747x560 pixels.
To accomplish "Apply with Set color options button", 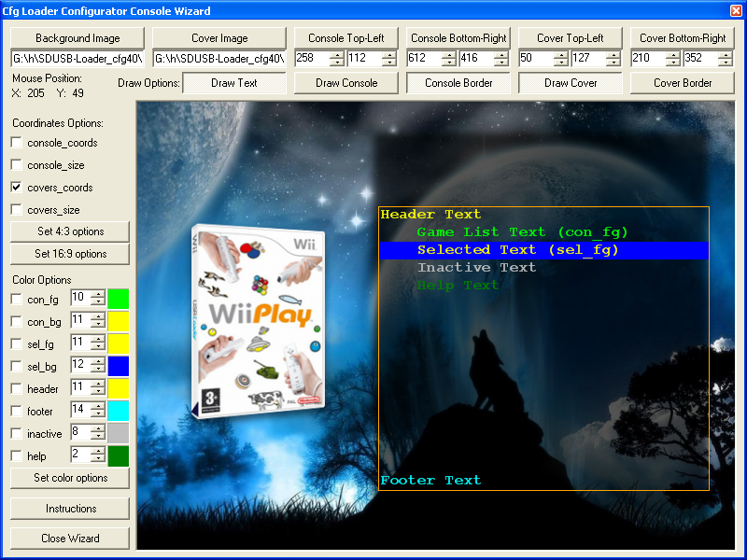I will pyautogui.click(x=70, y=478).
